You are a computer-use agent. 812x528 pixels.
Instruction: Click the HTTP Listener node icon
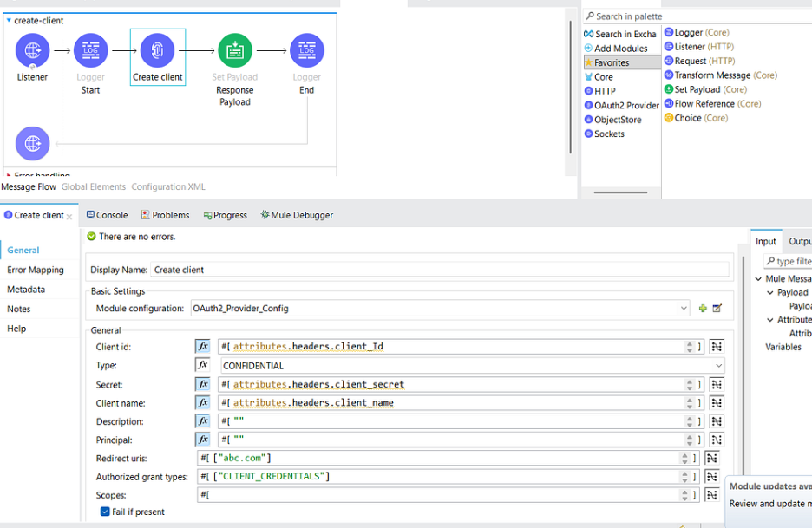pyautogui.click(x=33, y=50)
